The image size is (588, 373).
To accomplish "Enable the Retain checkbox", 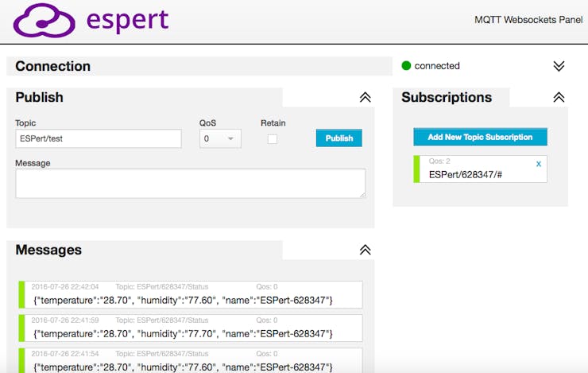I will point(273,139).
